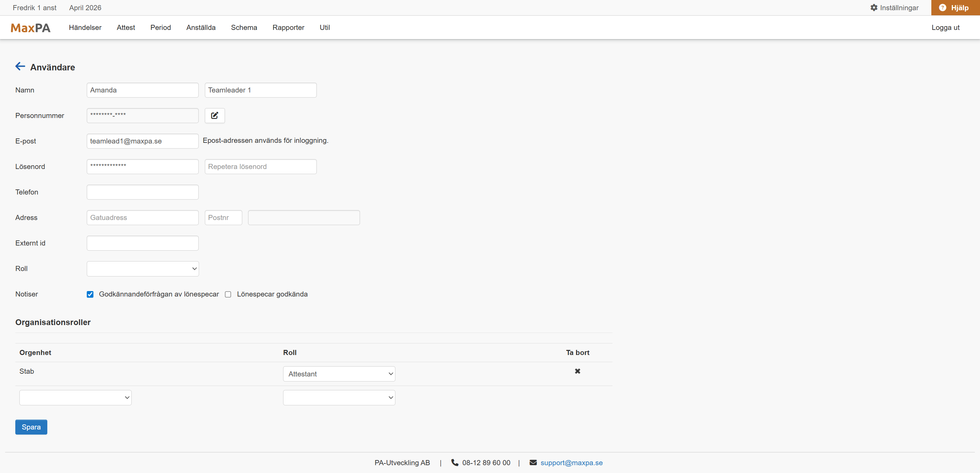Click the Lösenord password field

click(x=143, y=167)
